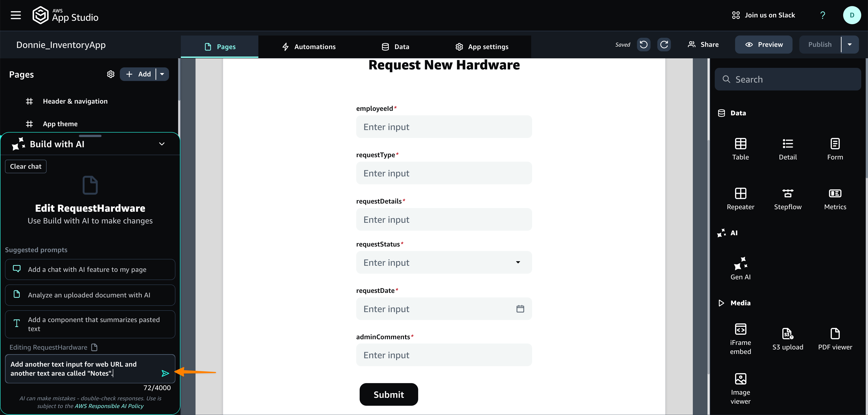Collapse the Build with AI panel

pyautogui.click(x=162, y=144)
